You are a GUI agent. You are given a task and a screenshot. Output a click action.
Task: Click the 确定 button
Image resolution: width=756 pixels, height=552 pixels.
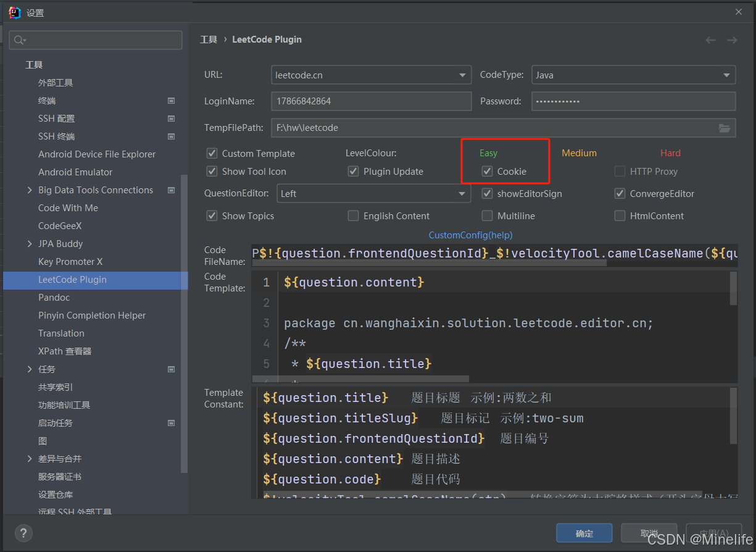[x=583, y=532]
